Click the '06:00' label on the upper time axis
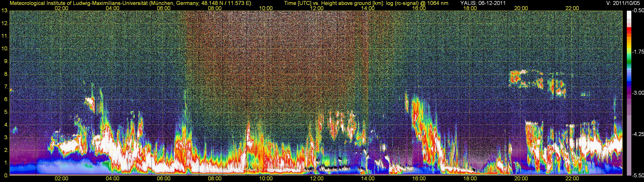 click(164, 8)
